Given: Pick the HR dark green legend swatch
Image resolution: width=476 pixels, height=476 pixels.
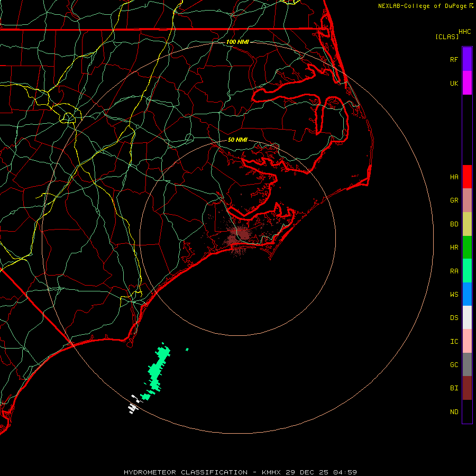Looking at the screenshot, I should (x=467, y=248).
